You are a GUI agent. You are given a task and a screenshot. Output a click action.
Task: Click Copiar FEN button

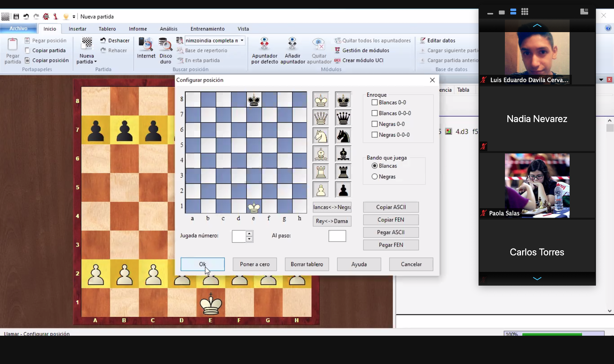(x=391, y=220)
